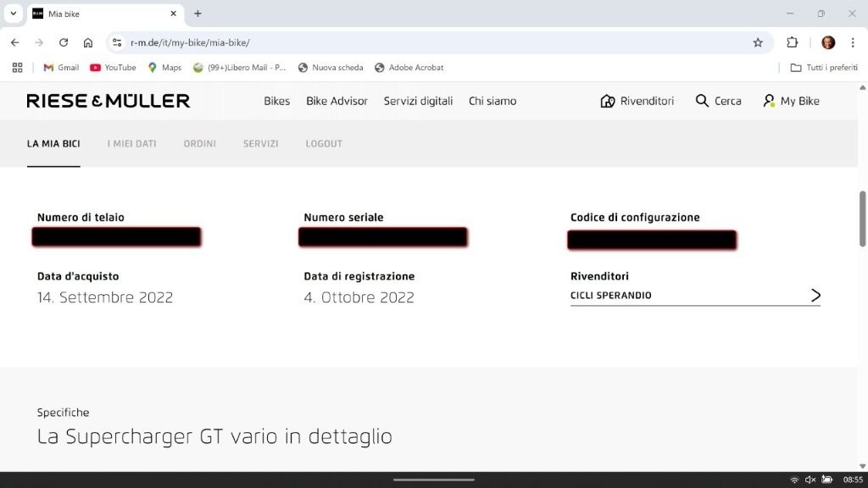Viewport: 868px width, 488px height.
Task: Click the registration date 4. Ottobre 2022
Action: (359, 297)
